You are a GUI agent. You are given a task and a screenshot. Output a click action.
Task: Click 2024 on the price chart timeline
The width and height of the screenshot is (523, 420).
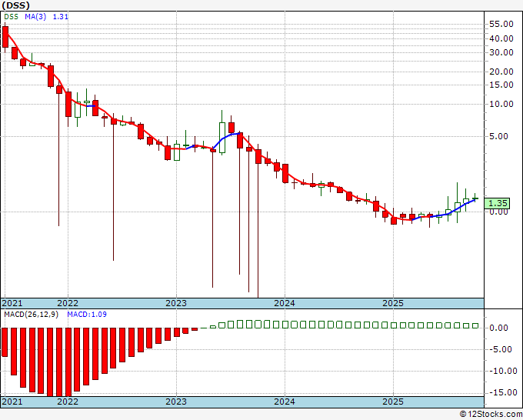pyautogui.click(x=285, y=303)
